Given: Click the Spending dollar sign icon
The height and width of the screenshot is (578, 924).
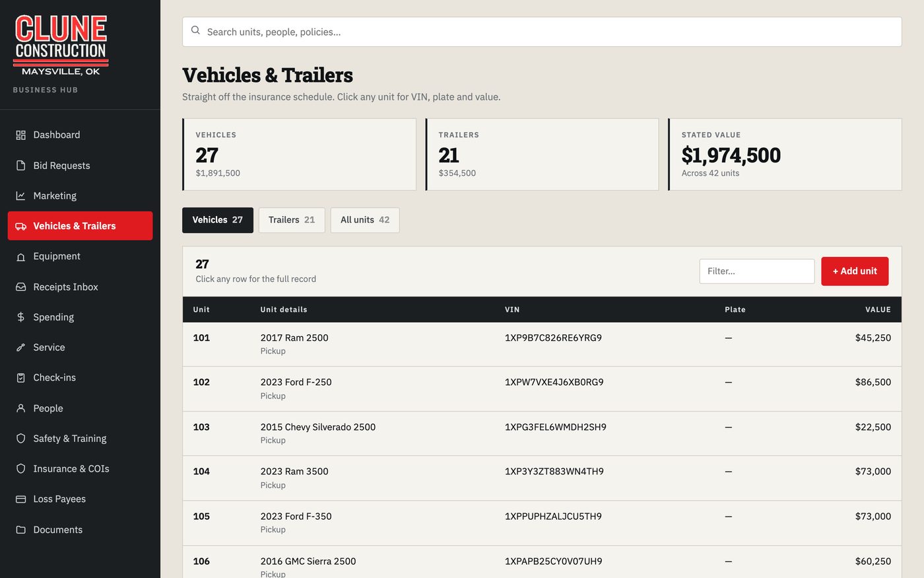Looking at the screenshot, I should click(20, 317).
